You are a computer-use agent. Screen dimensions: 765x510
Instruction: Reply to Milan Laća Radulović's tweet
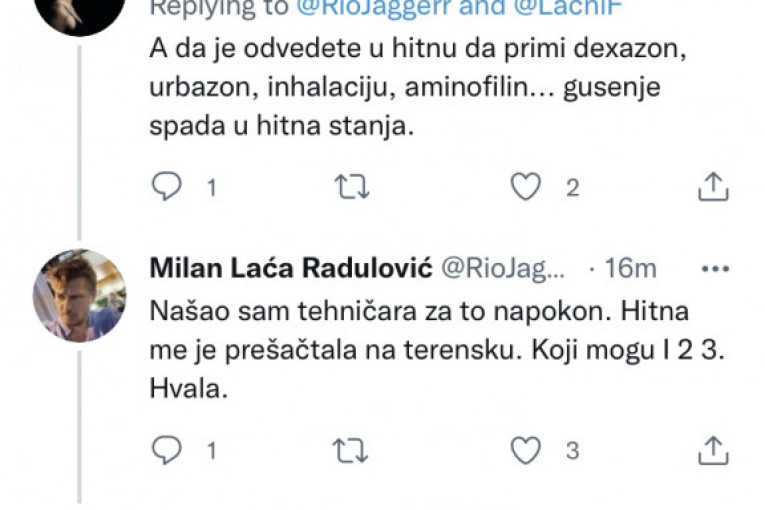[x=166, y=450]
